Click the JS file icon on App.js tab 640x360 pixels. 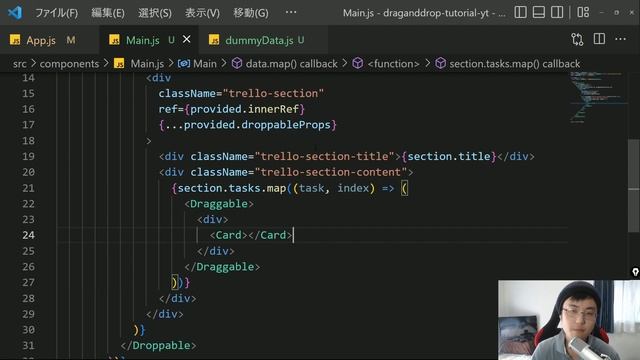15,40
